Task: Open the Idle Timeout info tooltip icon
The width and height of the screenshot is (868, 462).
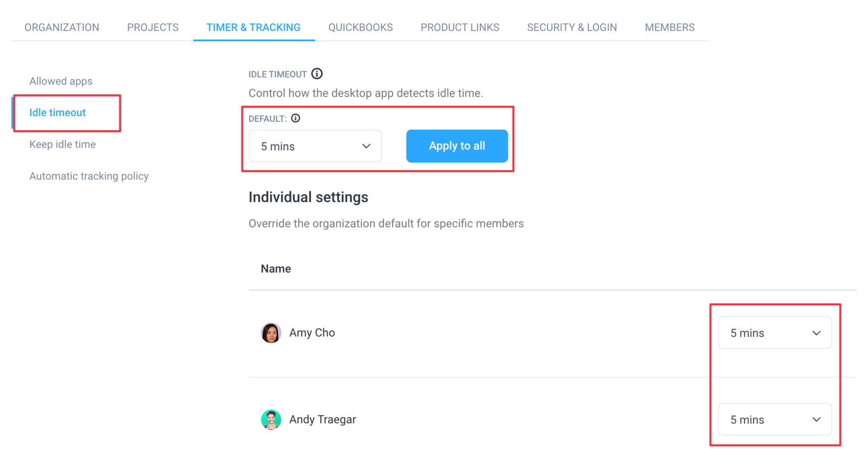Action: 317,73
